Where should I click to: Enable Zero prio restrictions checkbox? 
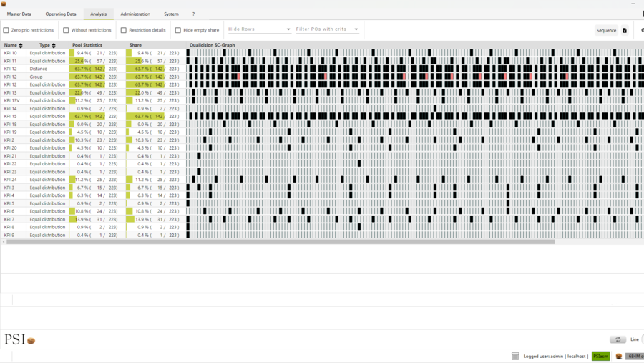(6, 30)
